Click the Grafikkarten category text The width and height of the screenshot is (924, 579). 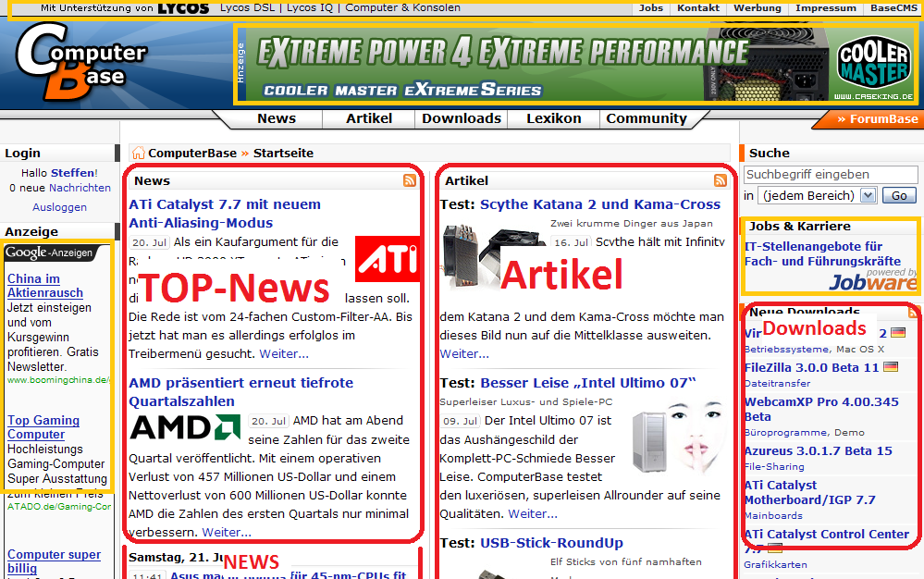pos(775,565)
